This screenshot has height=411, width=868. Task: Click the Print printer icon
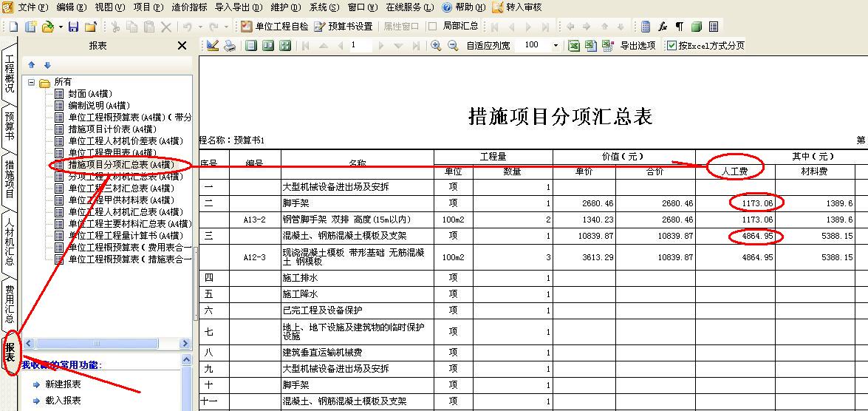230,46
